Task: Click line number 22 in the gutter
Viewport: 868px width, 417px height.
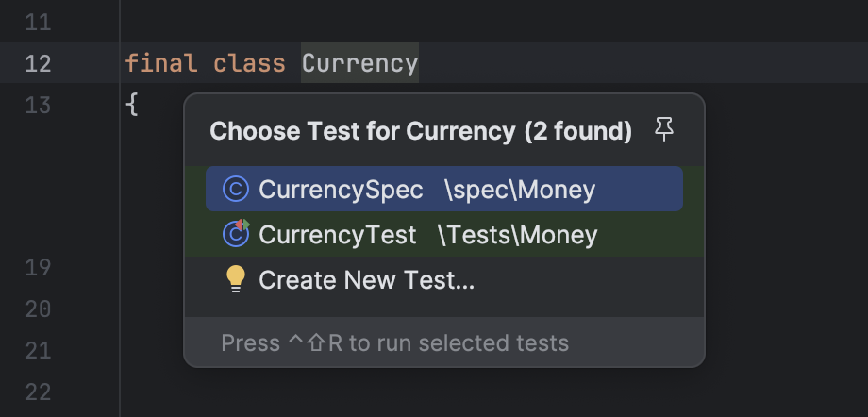Action: (38, 392)
